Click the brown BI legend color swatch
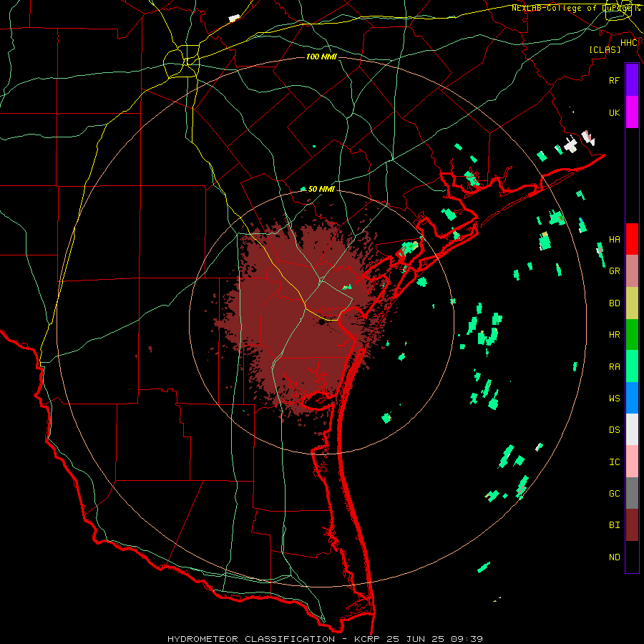 point(632,525)
